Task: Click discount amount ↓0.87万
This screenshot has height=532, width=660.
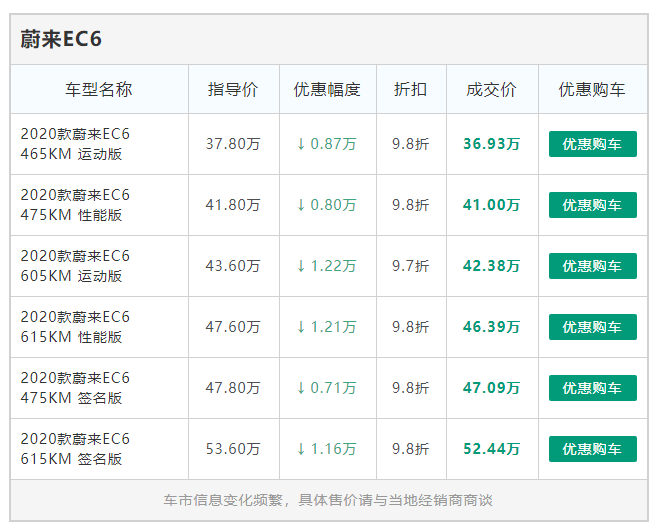Action: pyautogui.click(x=327, y=144)
